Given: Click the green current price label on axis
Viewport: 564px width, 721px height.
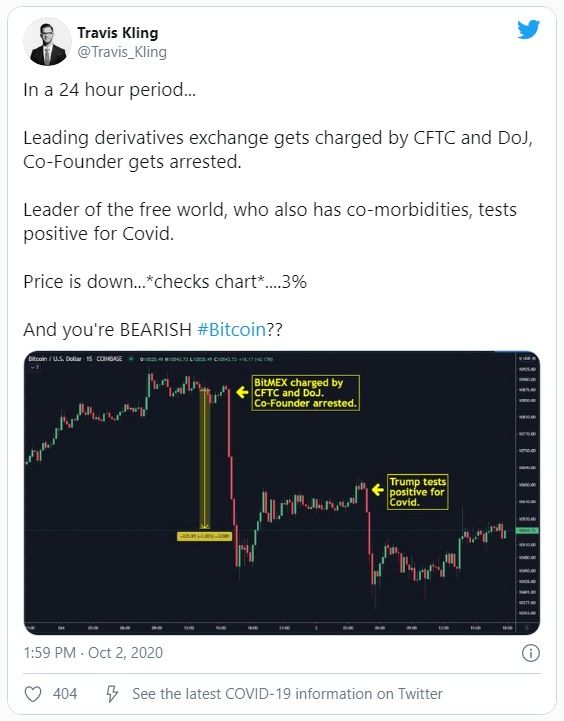Looking at the screenshot, I should 527,531.
